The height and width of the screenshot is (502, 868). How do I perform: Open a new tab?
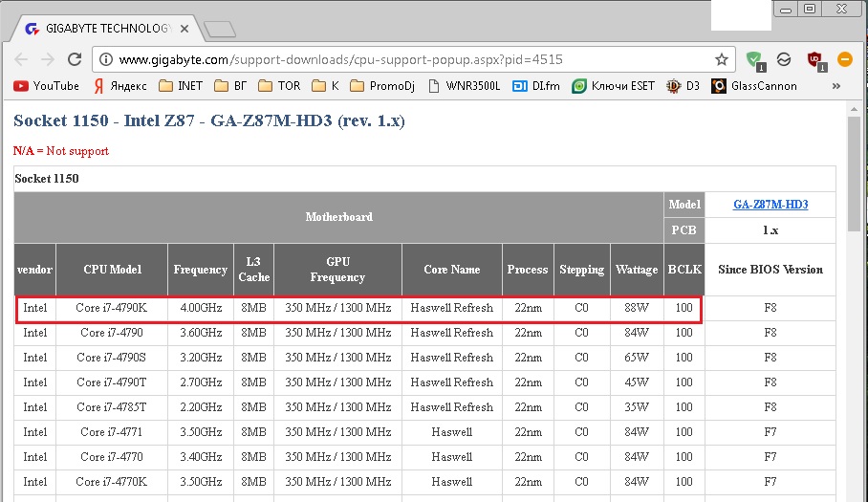coord(220,30)
